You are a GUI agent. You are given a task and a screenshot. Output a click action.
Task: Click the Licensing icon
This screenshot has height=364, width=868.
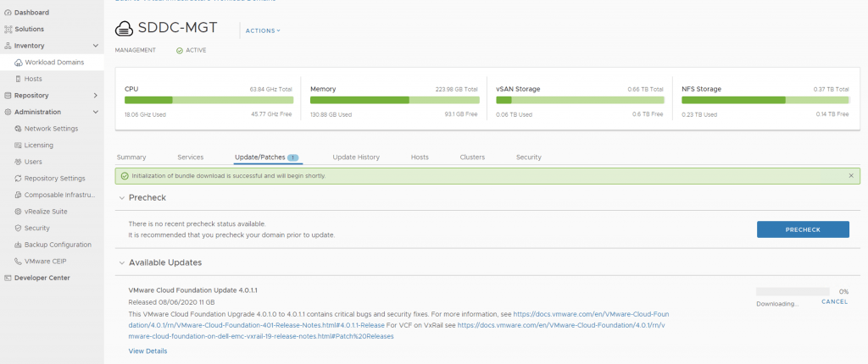18,145
